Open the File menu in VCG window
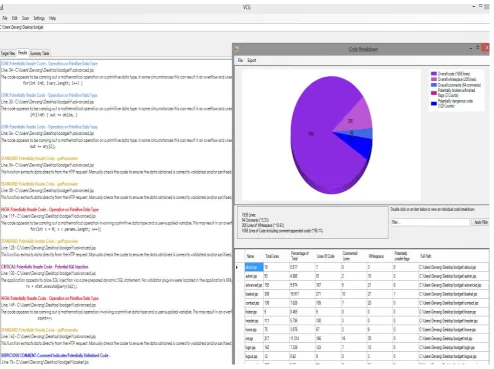Screen dimensions: 494x369 pos(5,18)
